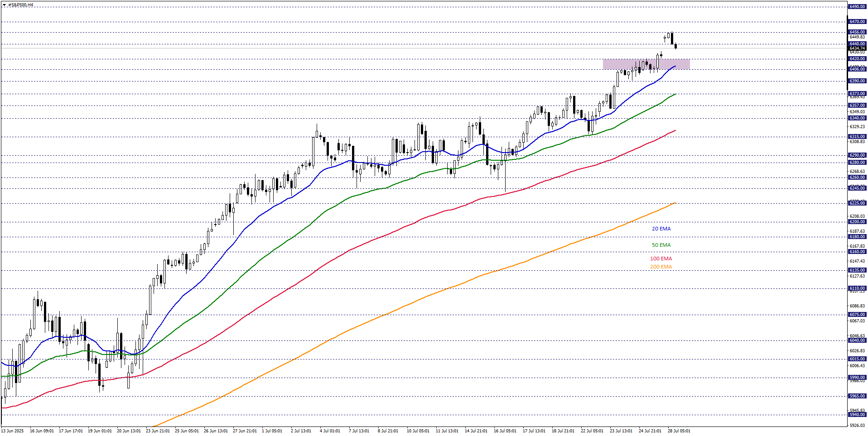
Task: Select the 6280.00 price level label
Action: coord(857,163)
